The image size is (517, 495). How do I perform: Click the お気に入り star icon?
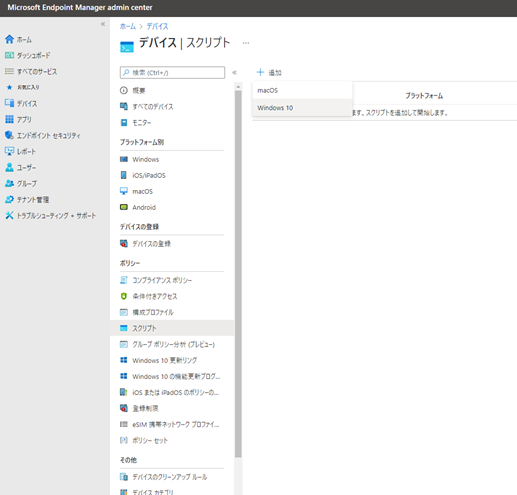9,87
